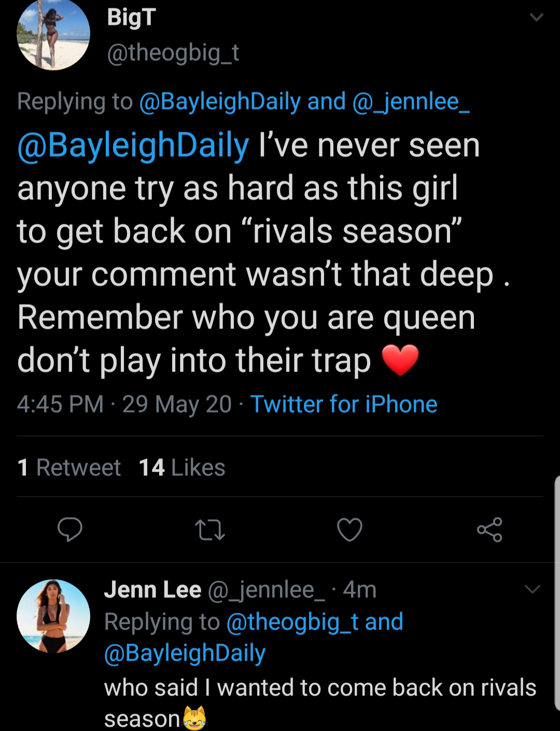This screenshot has height=731, width=560.
Task: Tap the red heart emoji in tweet
Action: point(400,360)
